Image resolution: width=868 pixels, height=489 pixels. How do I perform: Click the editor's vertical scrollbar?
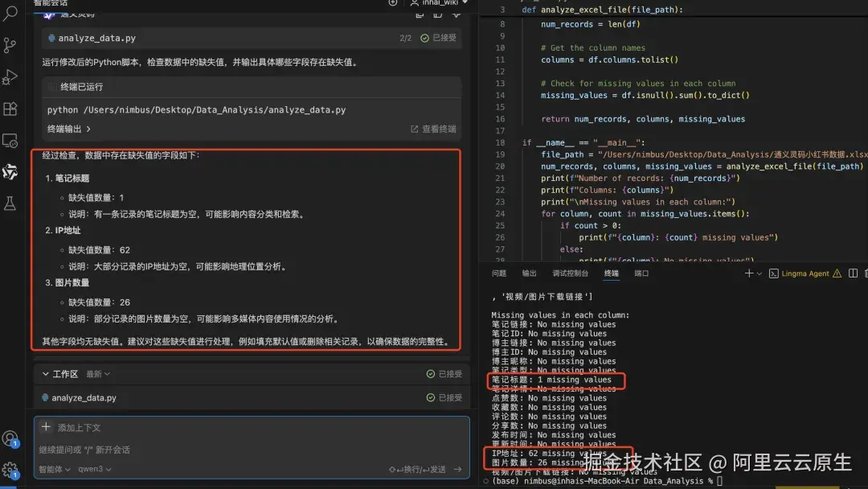tap(865, 80)
